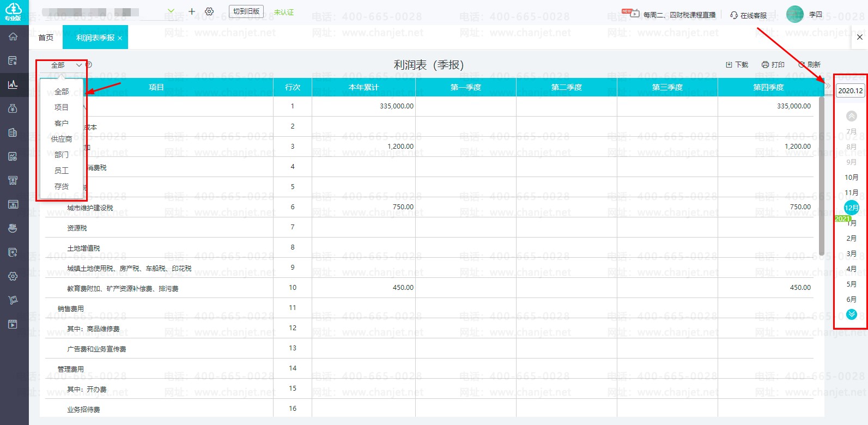Select 4月 in the month list

click(852, 269)
